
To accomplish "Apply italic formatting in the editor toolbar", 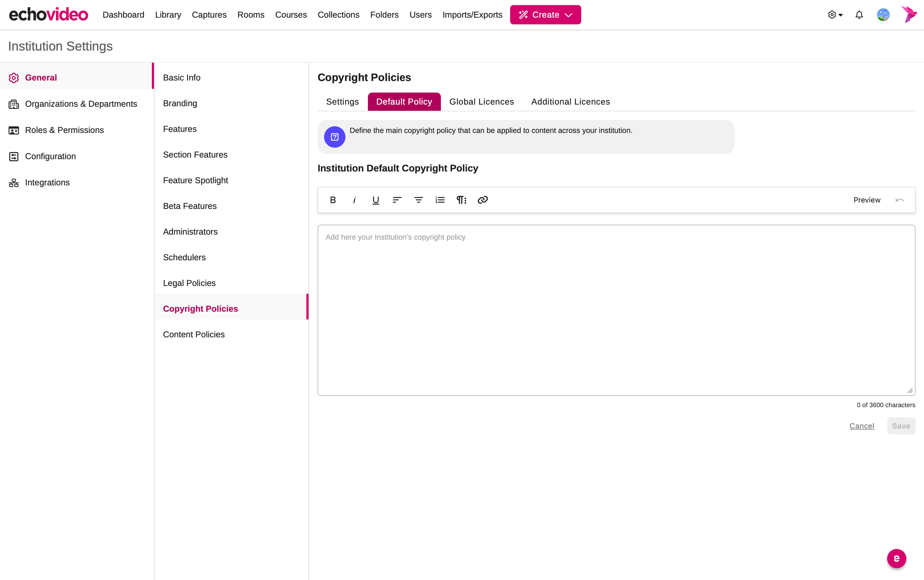I will point(355,200).
